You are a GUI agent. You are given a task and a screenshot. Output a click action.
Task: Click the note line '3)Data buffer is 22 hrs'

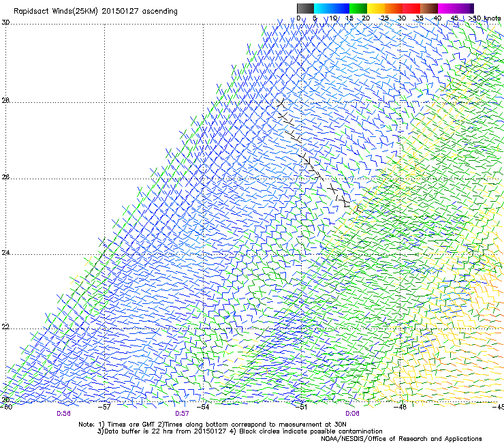tap(240, 431)
